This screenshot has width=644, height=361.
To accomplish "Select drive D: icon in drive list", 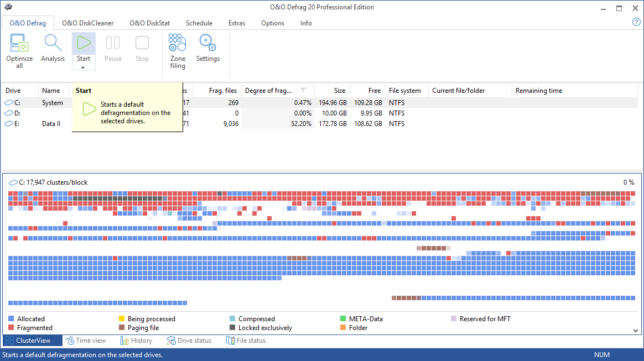I will click(x=9, y=113).
